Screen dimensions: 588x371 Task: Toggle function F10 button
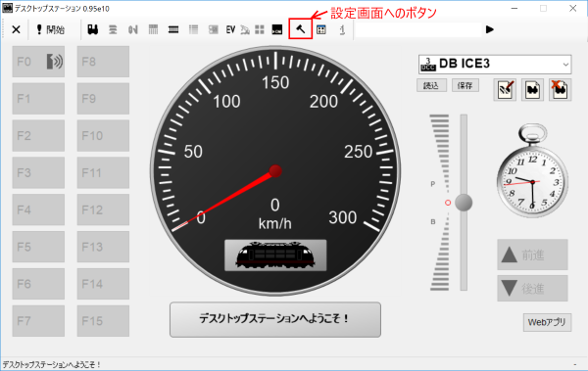(103, 136)
